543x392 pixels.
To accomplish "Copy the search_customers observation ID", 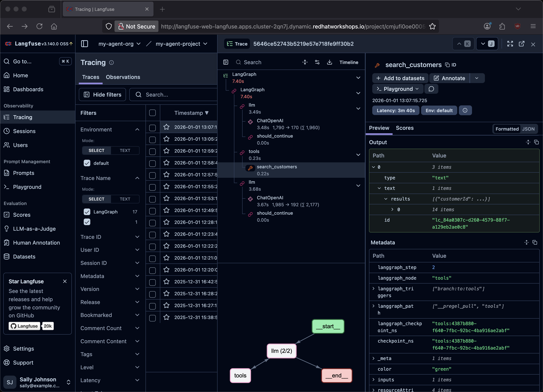I will (x=450, y=65).
